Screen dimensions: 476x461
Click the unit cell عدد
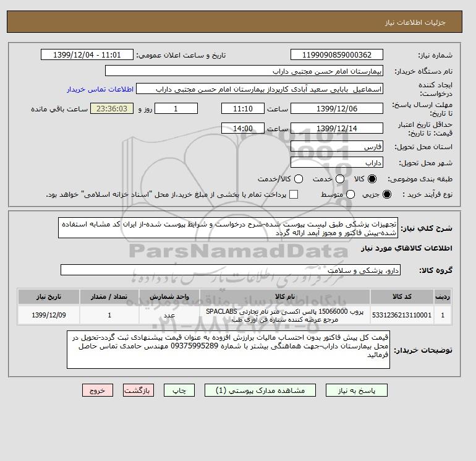click(x=169, y=315)
